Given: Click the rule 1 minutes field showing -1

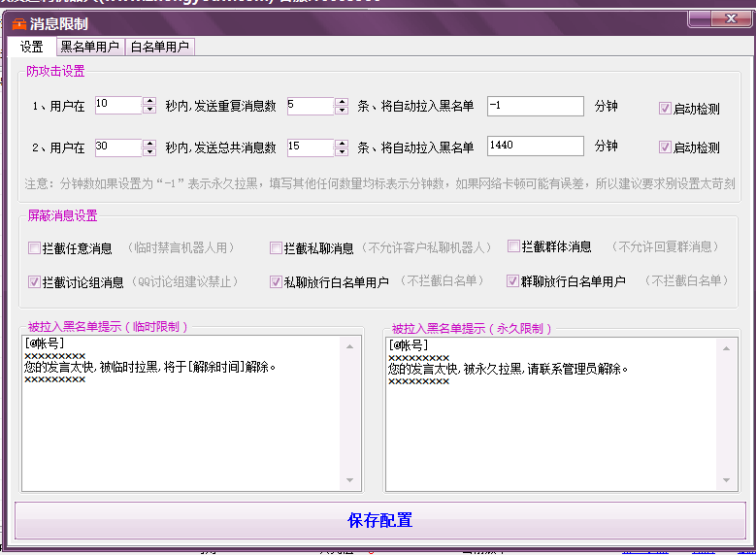Looking at the screenshot, I should 535,106.
